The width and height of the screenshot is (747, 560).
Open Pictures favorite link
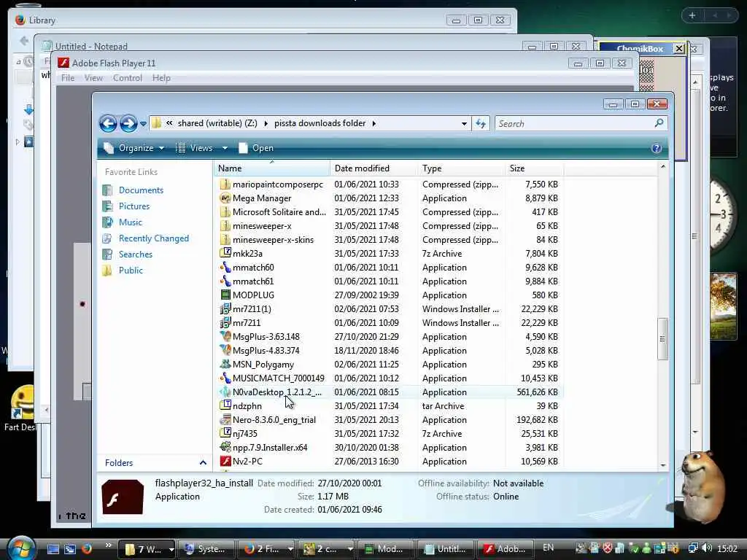point(134,206)
